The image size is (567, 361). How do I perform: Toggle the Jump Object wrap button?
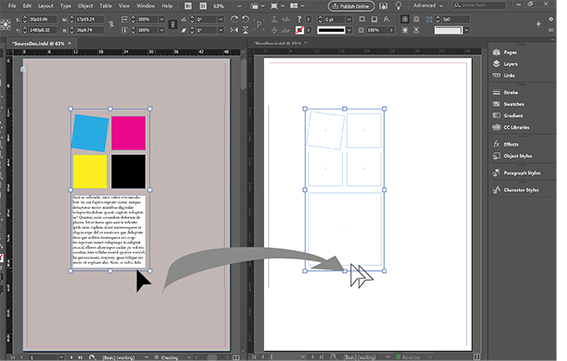417,30
